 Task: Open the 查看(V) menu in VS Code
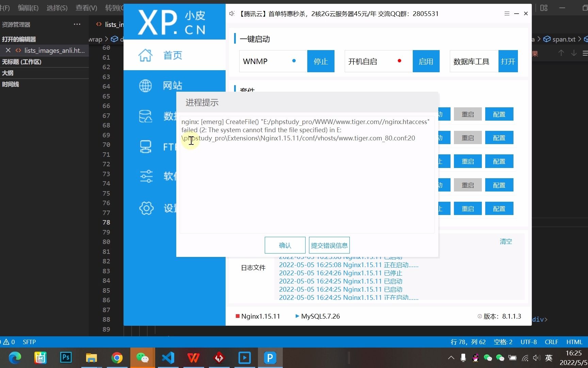click(x=86, y=7)
